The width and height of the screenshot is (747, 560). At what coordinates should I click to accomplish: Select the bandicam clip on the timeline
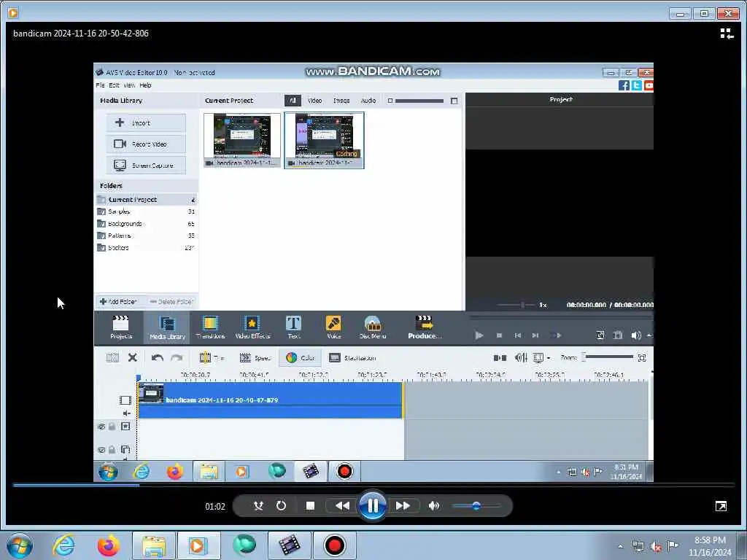point(270,400)
